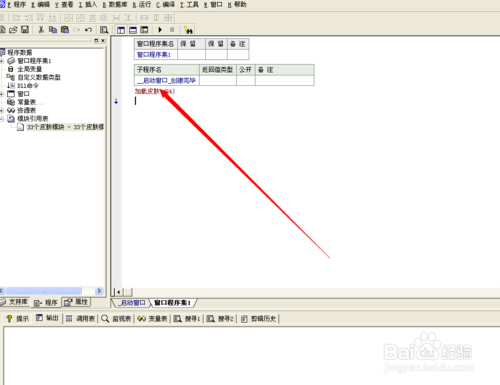Click the binoculars search icon
The image size is (500, 385).
pyautogui.click(x=188, y=30)
